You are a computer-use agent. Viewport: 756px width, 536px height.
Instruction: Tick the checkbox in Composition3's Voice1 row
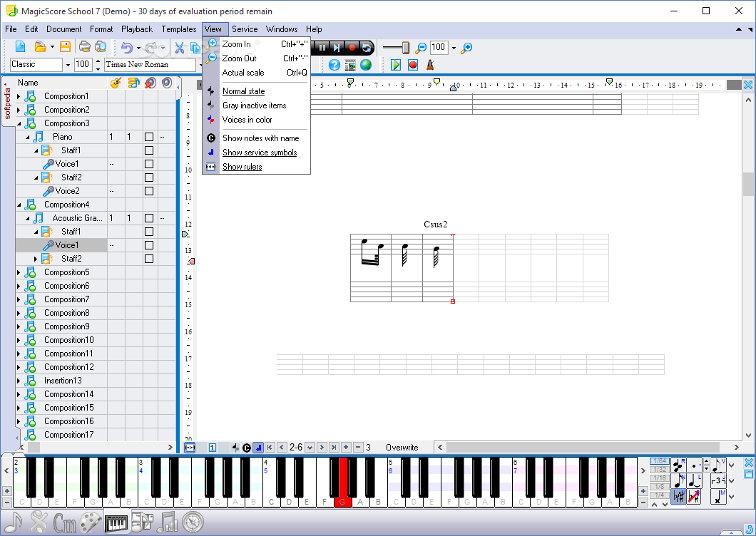pyautogui.click(x=149, y=164)
